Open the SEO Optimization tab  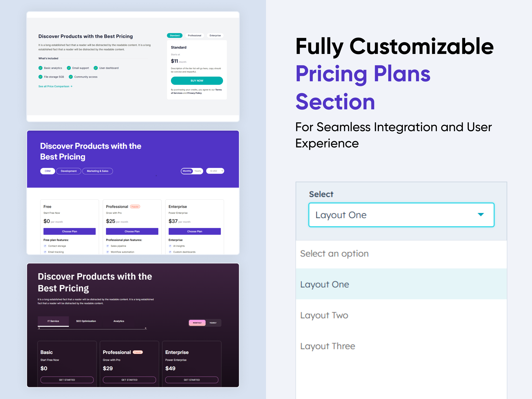[86, 321]
